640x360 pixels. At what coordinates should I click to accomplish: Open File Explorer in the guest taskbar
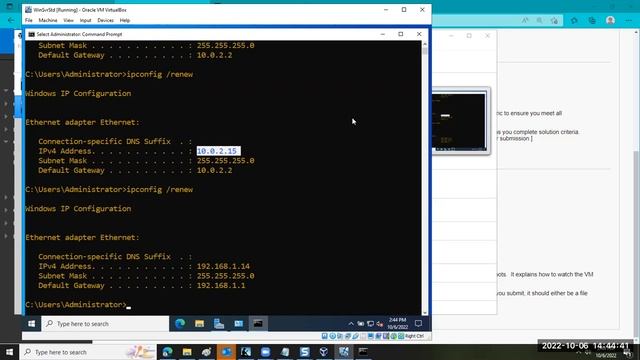tap(200, 324)
